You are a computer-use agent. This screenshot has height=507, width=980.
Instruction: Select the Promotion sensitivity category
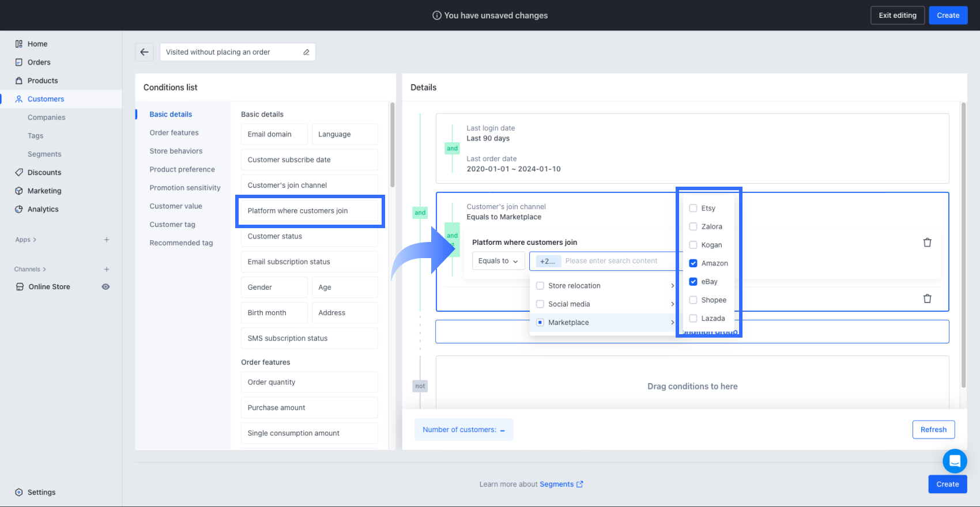pos(185,188)
